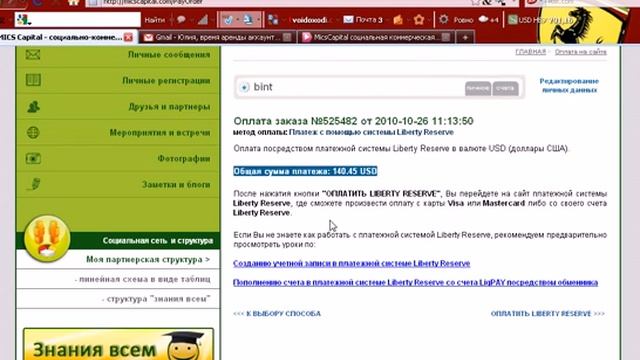Click the toolbar star bookmark icon
Viewport: 640px width, 360px height.
pos(419,20)
